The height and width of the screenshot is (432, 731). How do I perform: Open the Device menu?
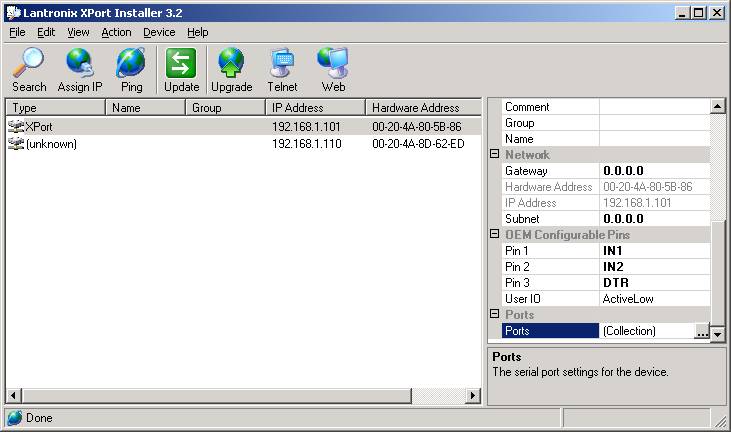159,32
